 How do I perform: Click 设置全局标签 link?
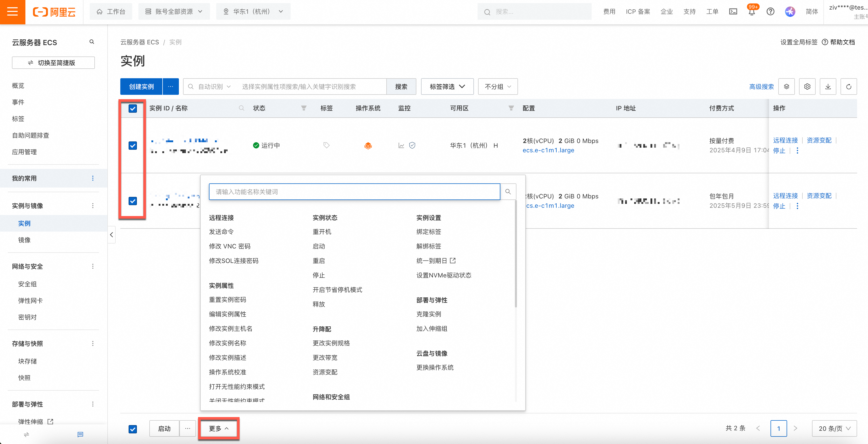coord(799,42)
